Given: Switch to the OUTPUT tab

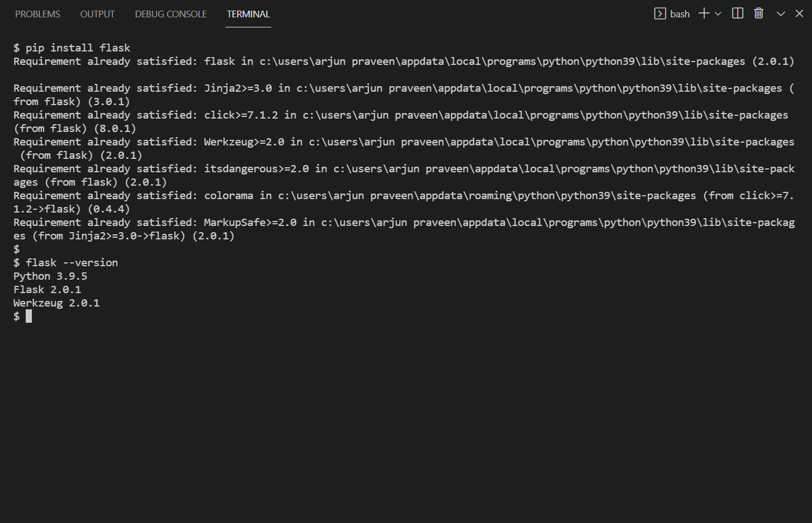Looking at the screenshot, I should pyautogui.click(x=97, y=13).
